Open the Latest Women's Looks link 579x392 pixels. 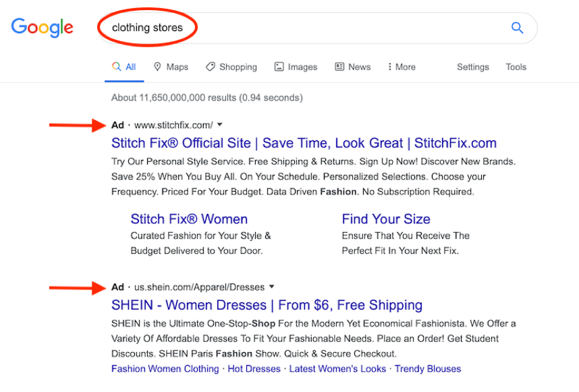point(337,369)
